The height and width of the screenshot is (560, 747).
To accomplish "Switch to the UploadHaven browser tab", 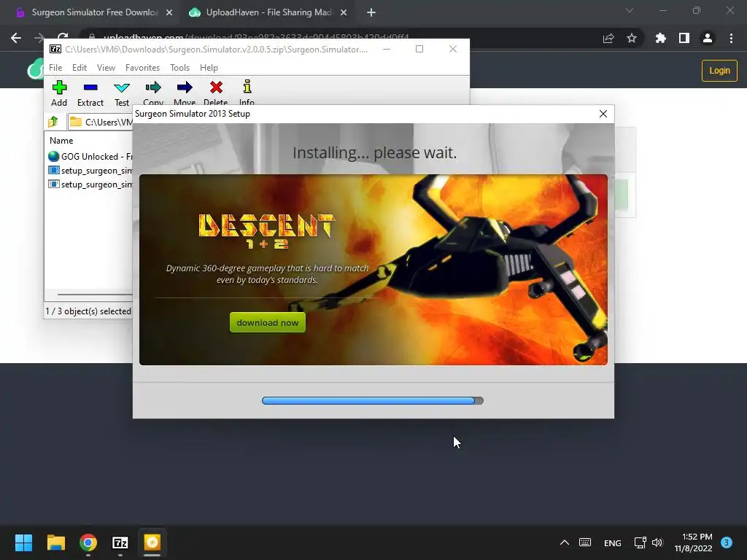I will click(x=268, y=12).
